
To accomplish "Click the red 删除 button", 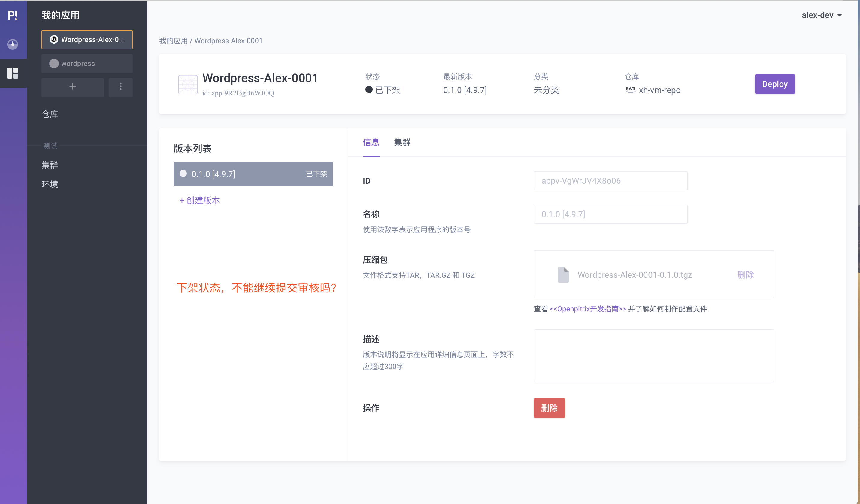I will coord(549,408).
